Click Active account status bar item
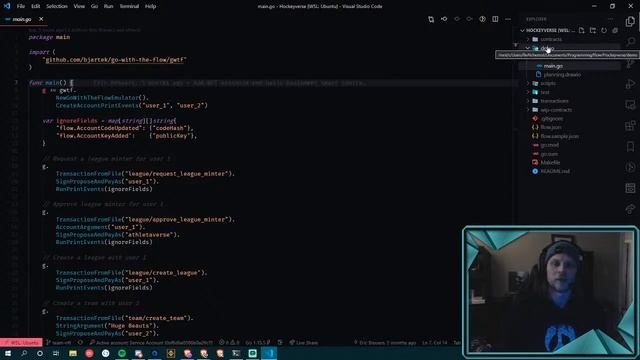This screenshot has height=360, width=640. click(x=151, y=343)
